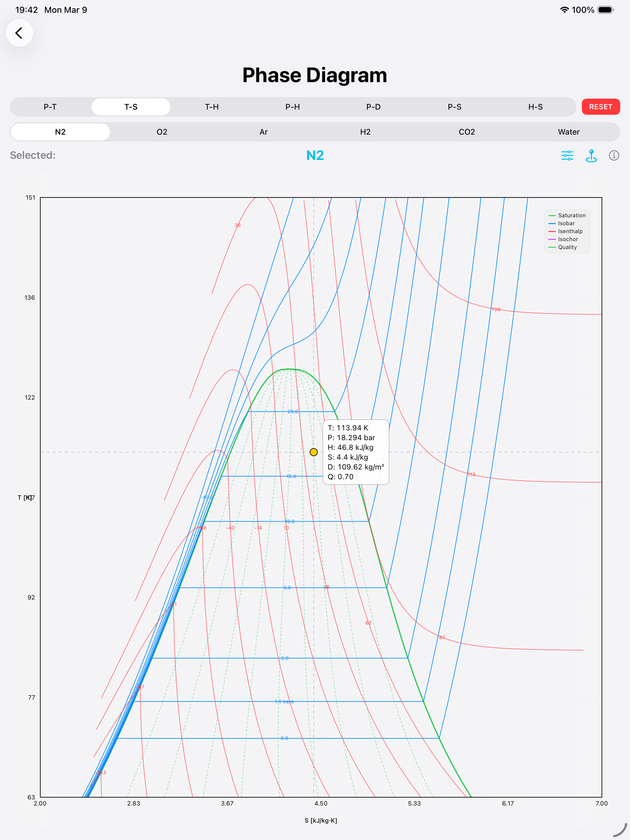Choose Ar as the fluid
Viewport: 630px width, 840px height.
263,132
